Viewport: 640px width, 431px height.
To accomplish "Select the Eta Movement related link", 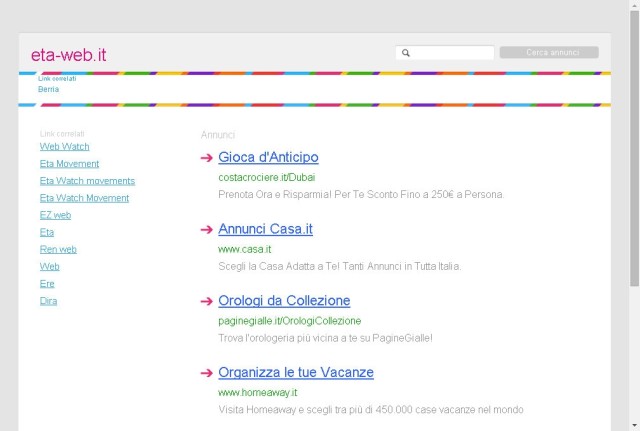I will point(69,164).
